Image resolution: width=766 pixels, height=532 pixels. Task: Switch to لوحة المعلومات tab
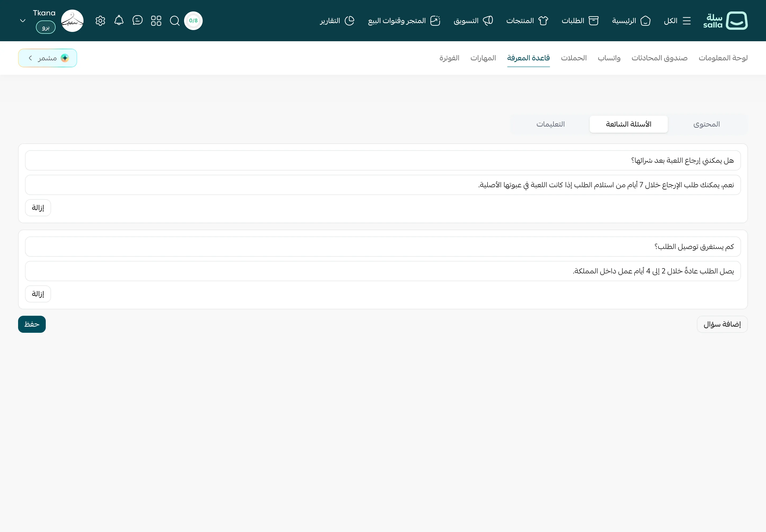(723, 58)
